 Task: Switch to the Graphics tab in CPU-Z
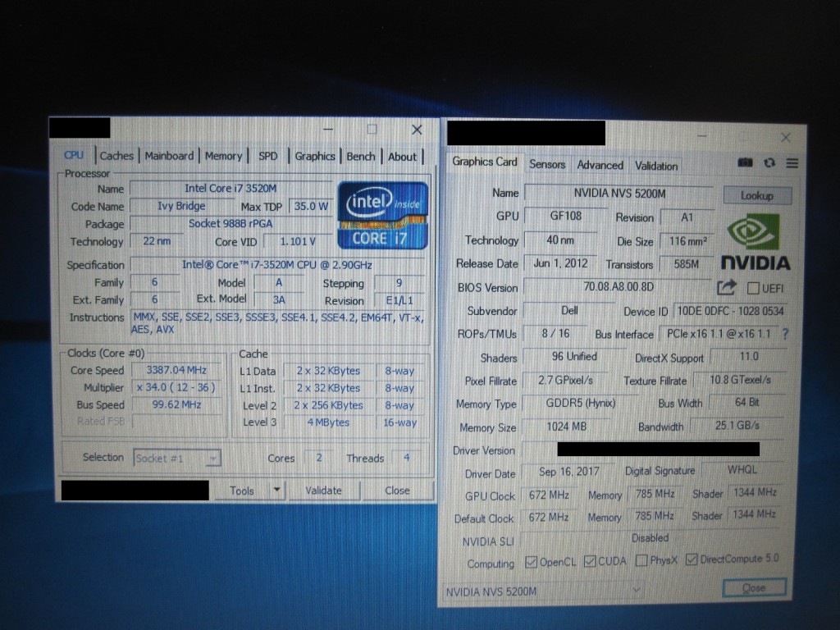click(x=315, y=157)
